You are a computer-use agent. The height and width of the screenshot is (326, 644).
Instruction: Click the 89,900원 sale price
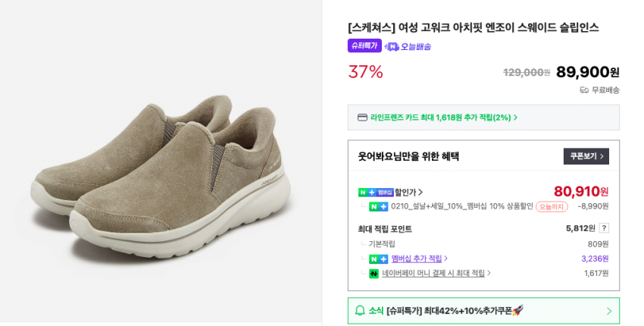coord(587,72)
